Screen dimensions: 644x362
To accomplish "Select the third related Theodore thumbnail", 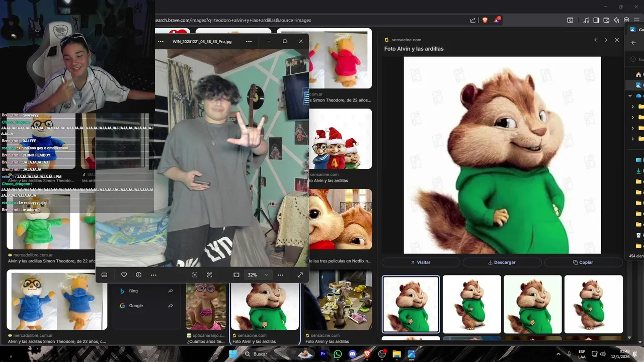I will 533,304.
